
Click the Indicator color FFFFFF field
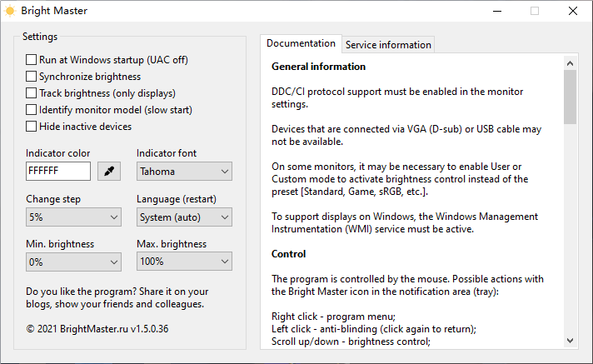click(57, 172)
